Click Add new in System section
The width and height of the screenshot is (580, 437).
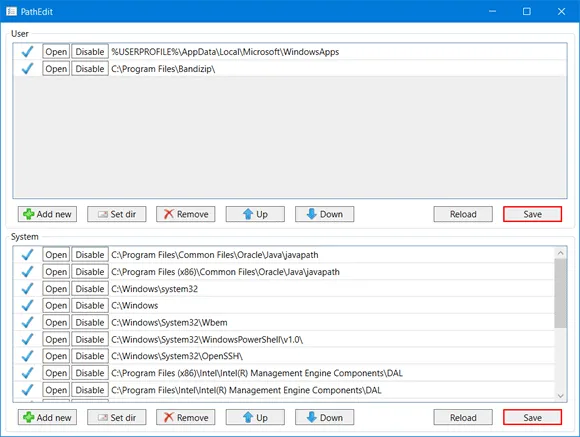pos(47,417)
